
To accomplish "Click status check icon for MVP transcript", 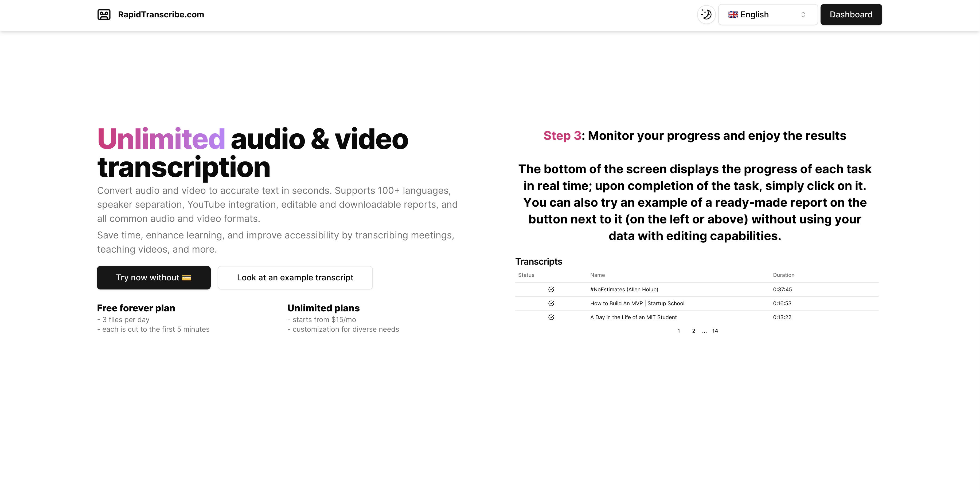I will [551, 303].
